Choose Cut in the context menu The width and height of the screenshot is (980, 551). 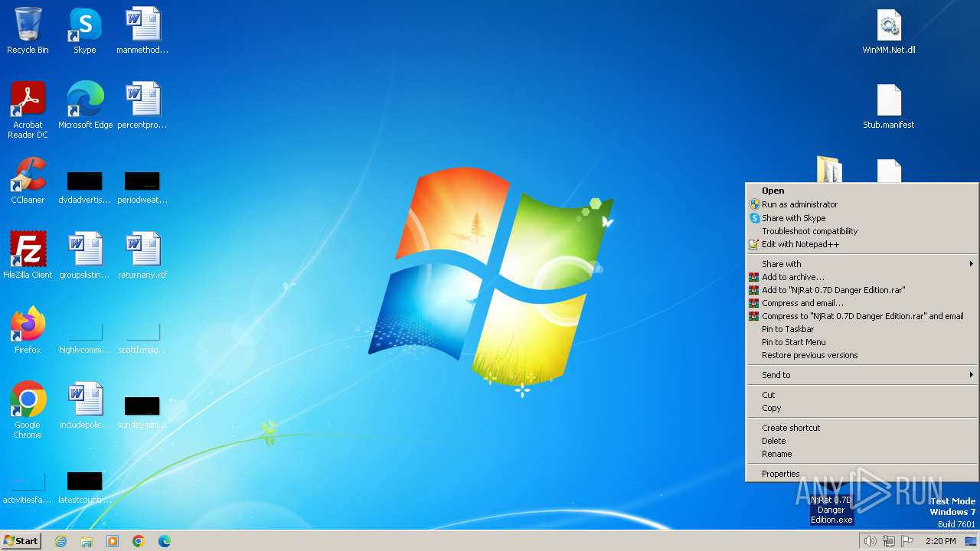pyautogui.click(x=861, y=395)
